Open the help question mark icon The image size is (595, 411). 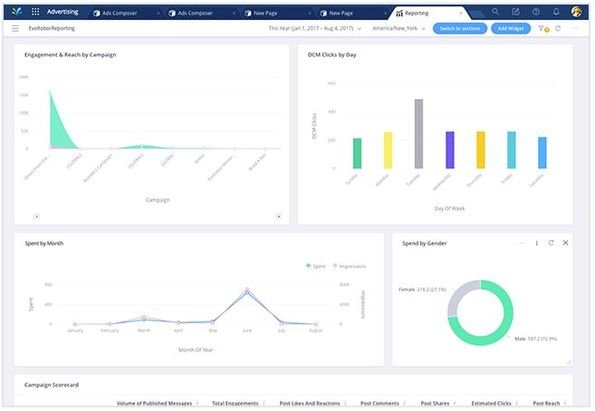click(x=536, y=12)
